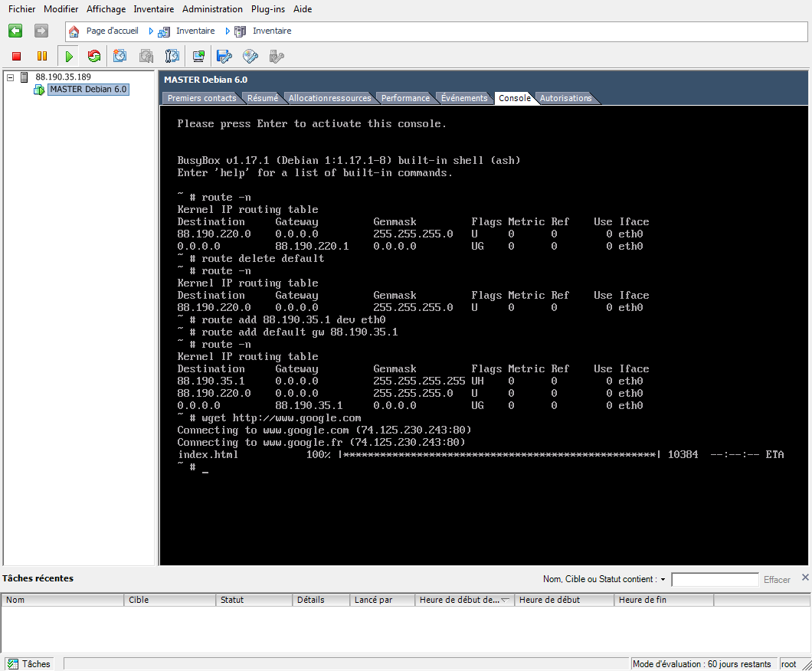Open the Plug-ins menu
Image resolution: width=812 pixels, height=671 pixels.
(268, 8)
